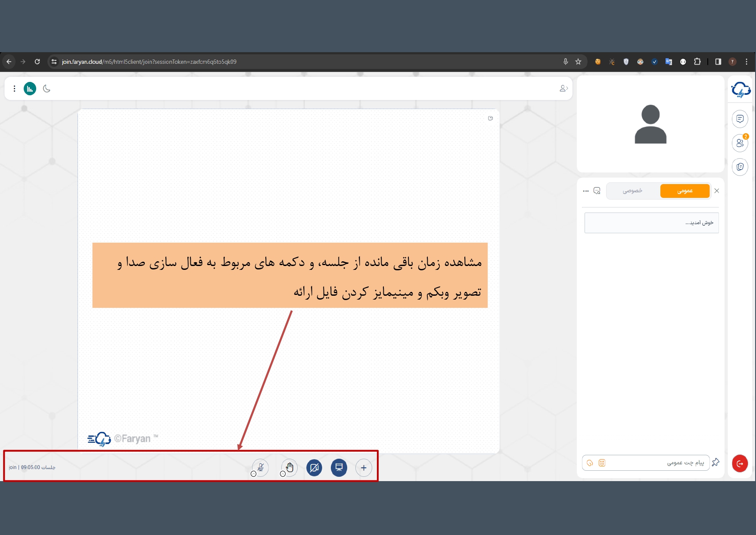Click the public chat message field

click(655, 463)
